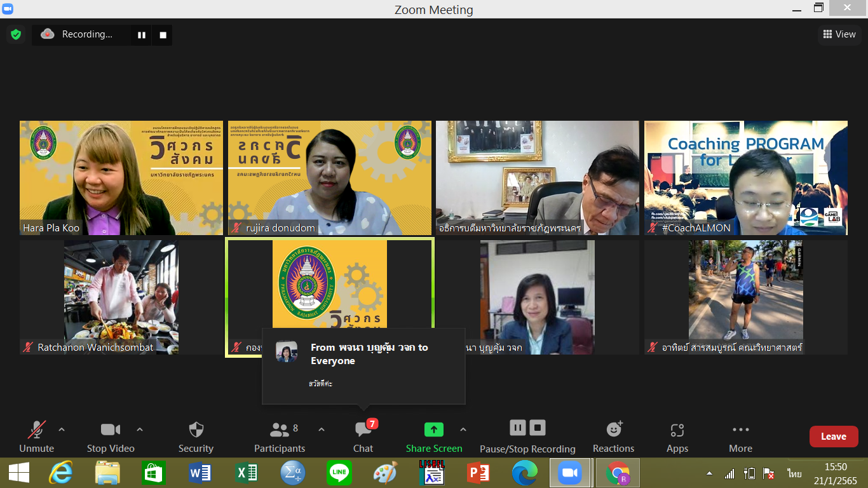Click the red Leave button
Image resolution: width=868 pixels, height=488 pixels.
coord(834,437)
